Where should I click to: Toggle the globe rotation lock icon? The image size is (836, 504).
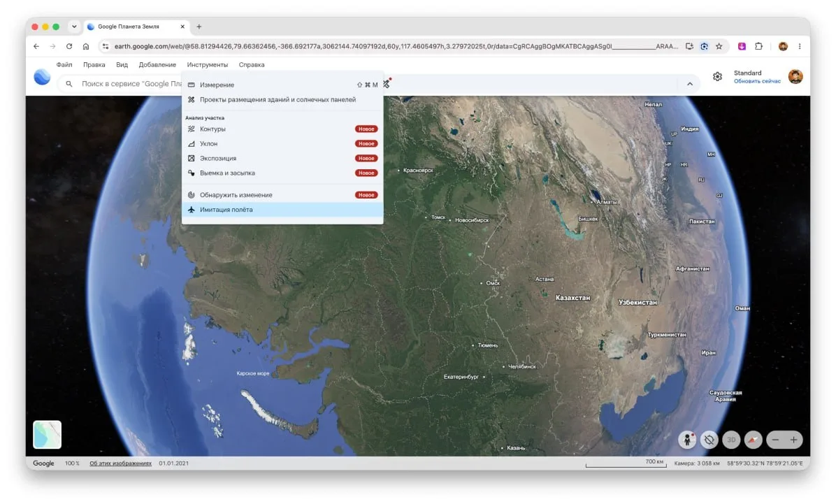pyautogui.click(x=709, y=440)
